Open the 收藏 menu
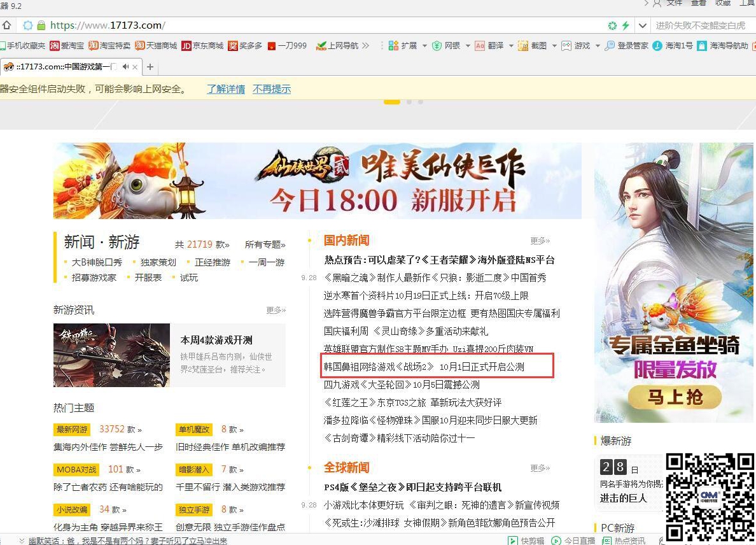Screen dimensions: 756x545 coord(723,3)
